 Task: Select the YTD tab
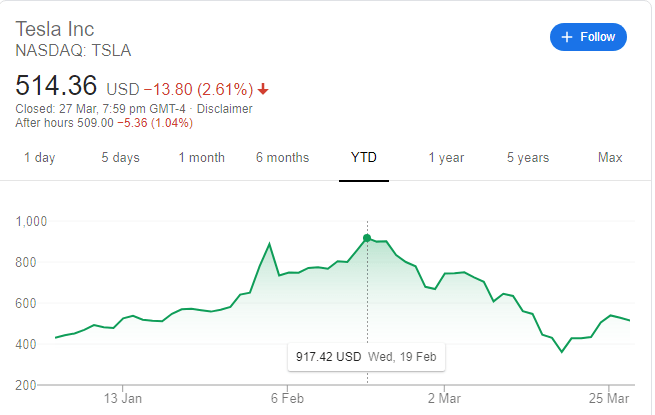(364, 158)
